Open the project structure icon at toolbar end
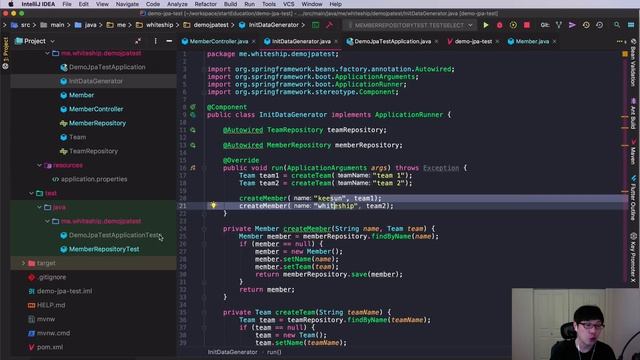 point(631,25)
